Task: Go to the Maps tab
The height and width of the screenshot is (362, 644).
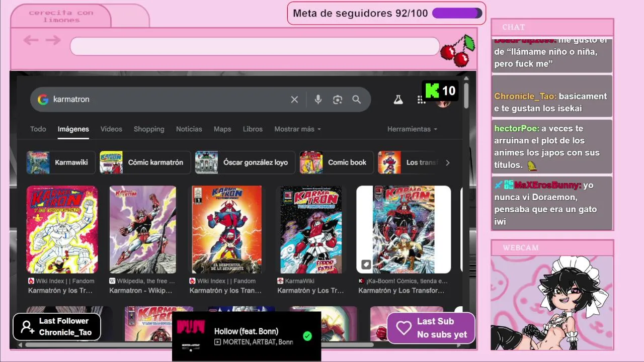Action: 222,129
